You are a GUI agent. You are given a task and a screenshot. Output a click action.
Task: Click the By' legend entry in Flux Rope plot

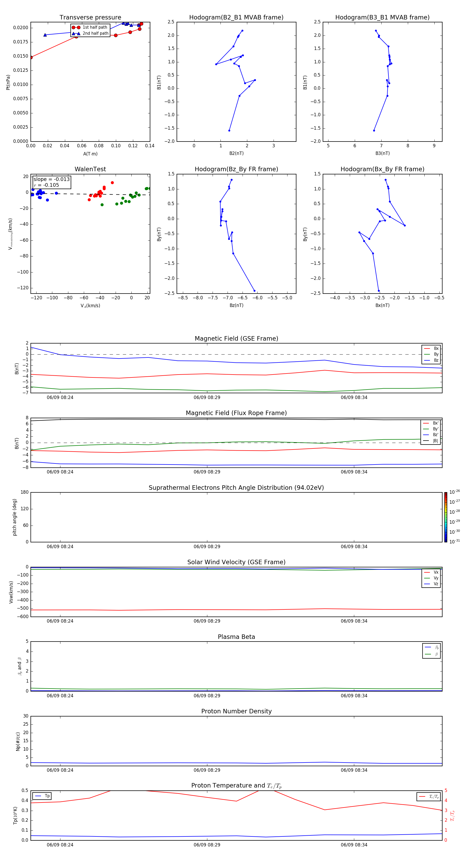pos(431,429)
